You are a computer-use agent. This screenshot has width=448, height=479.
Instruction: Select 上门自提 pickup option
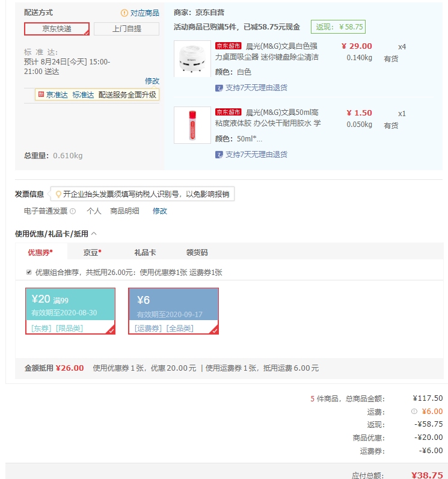tap(127, 29)
